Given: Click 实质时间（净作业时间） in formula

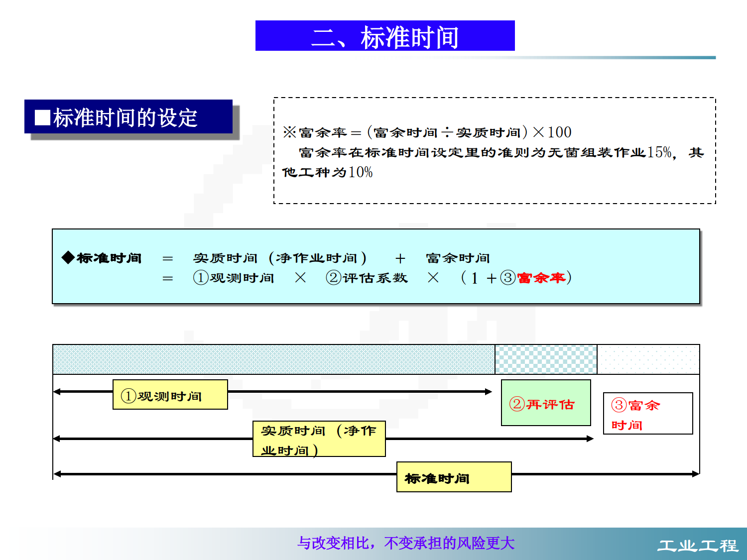Looking at the screenshot, I should click(280, 258).
